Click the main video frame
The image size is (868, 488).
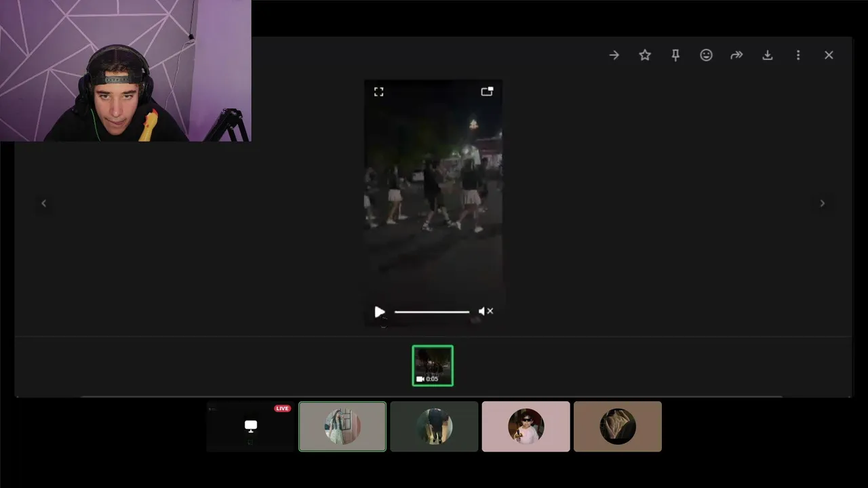click(433, 203)
